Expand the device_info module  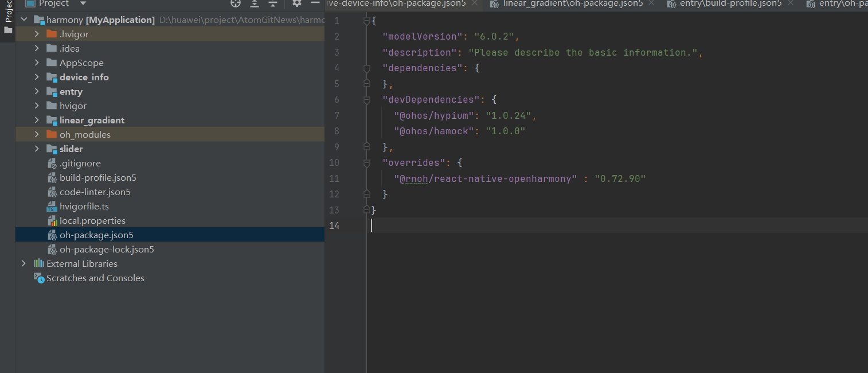tap(37, 77)
